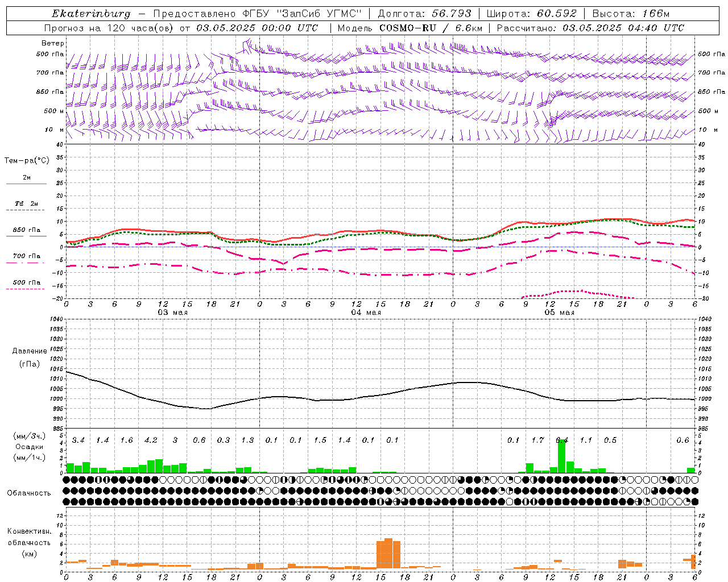Click the '2м' temperature legend entry

coord(27,178)
